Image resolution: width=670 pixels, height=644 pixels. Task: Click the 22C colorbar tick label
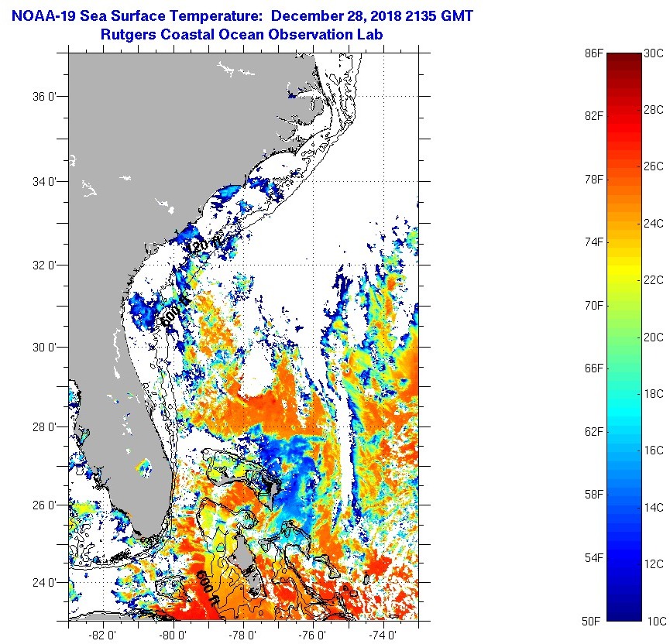pyautogui.click(x=654, y=280)
